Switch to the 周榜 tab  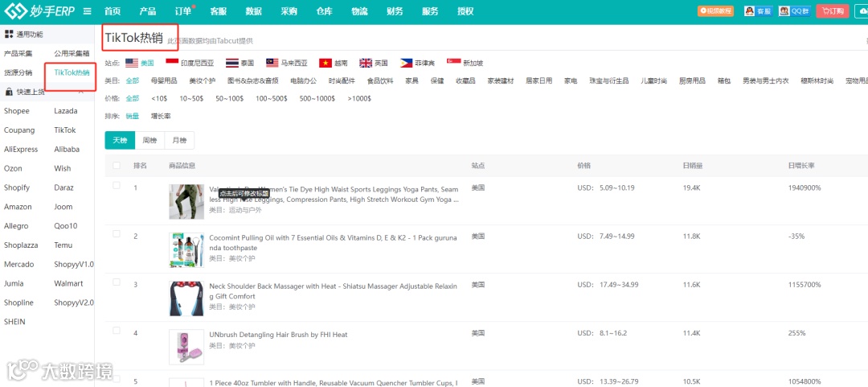(150, 140)
